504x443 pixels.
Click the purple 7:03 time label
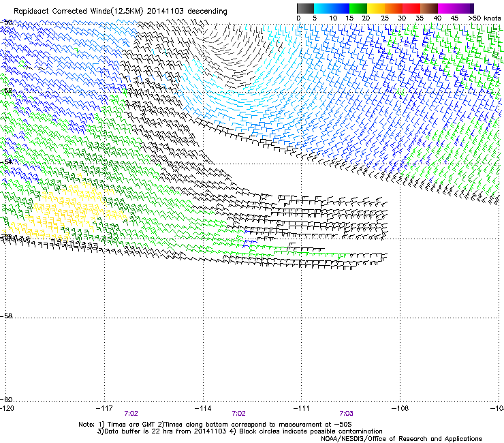coord(347,414)
